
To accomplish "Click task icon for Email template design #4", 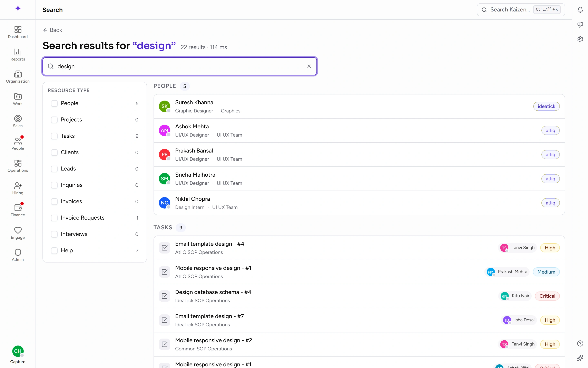I will point(165,248).
